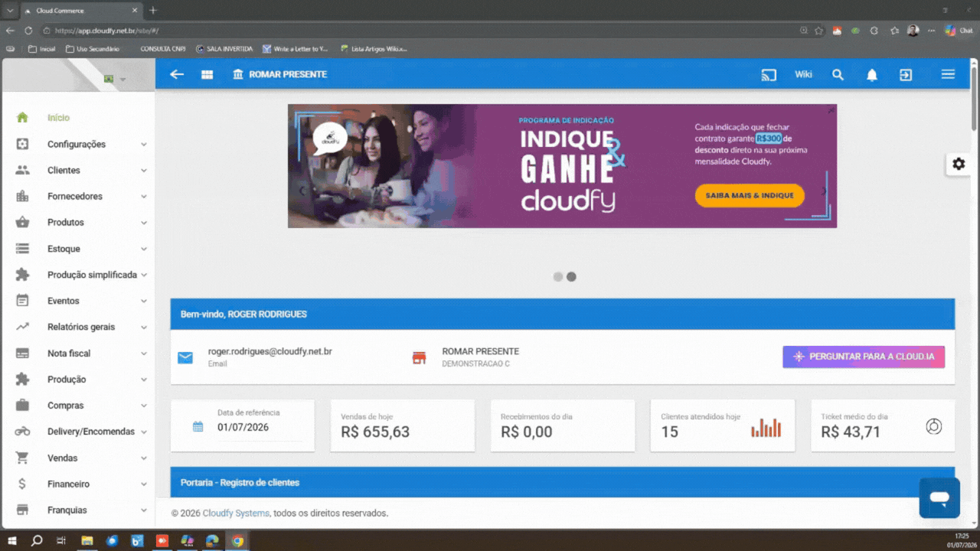Show previous banner with left arrow

pos(302,191)
